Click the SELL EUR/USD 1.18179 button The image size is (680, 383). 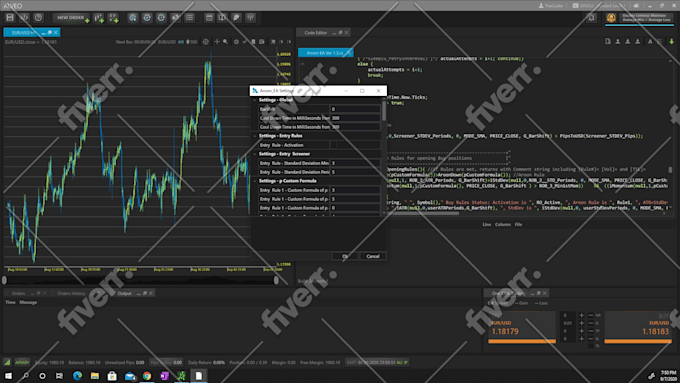click(522, 327)
